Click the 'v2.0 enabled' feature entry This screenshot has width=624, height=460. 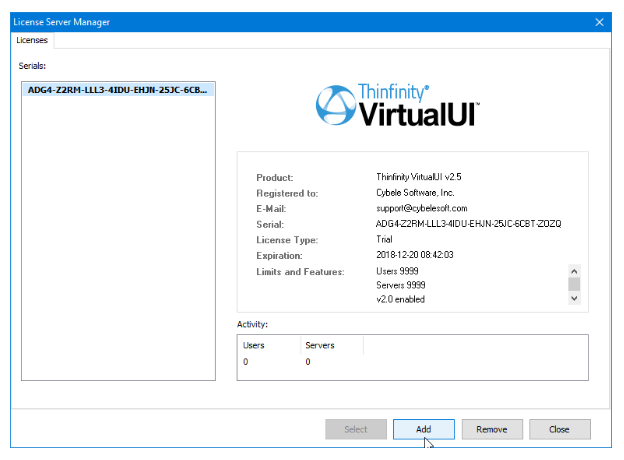click(400, 299)
